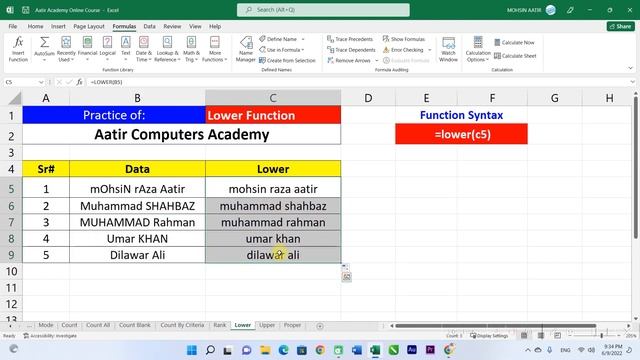Switch to the Insert tab
Screen dimensions: 640x360
point(58,26)
